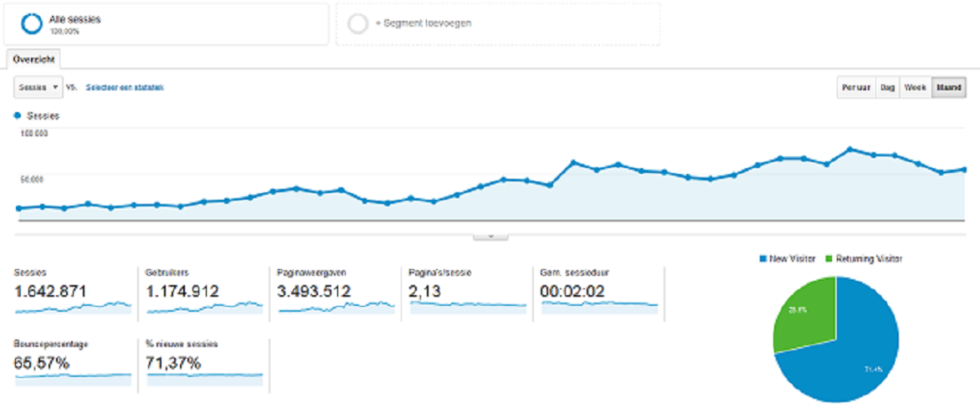Click the green Returning Visitor legend square
The width and height of the screenshot is (980, 418).
click(829, 258)
